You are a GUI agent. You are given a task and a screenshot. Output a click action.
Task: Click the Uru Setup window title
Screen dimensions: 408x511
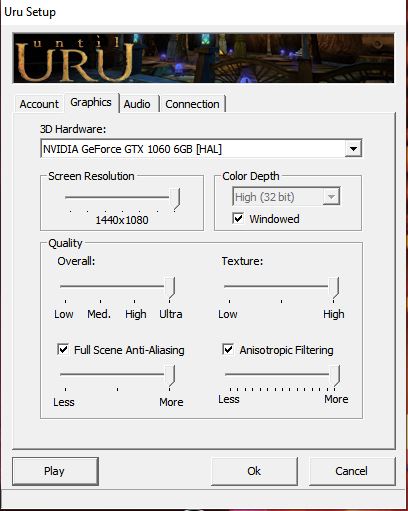30,12
